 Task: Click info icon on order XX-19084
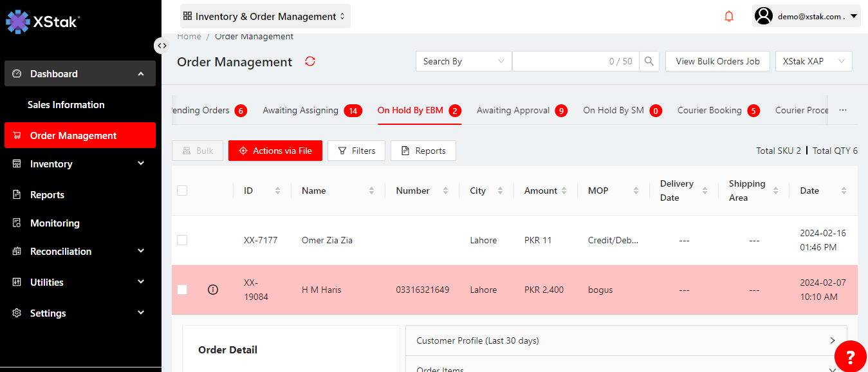click(213, 290)
